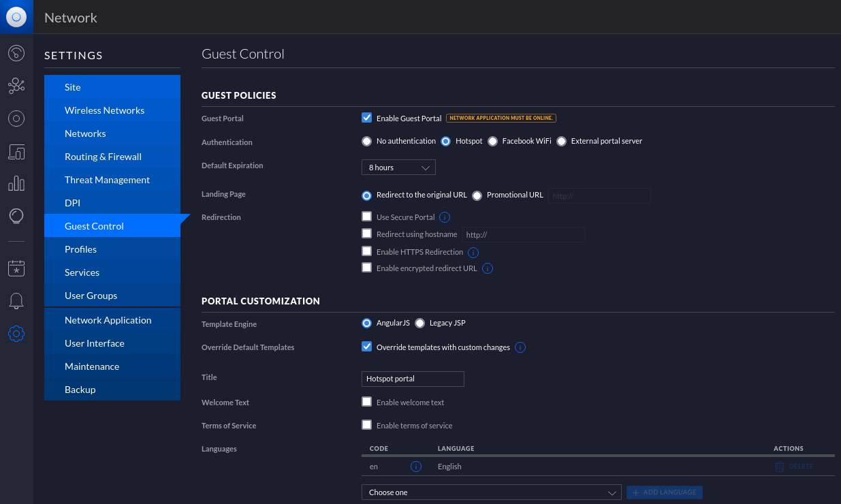Screen dimensions: 841x504
Task: Click the Add Language button
Action: point(664,492)
